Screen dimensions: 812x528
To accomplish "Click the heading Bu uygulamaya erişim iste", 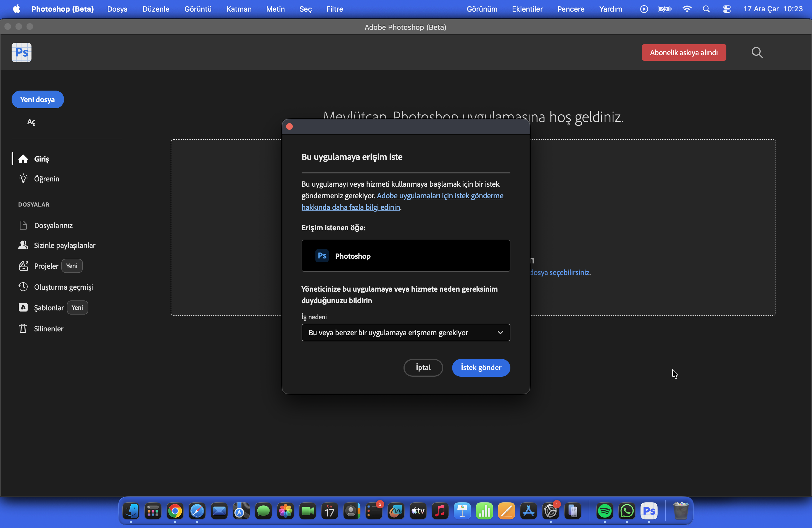I will point(352,157).
